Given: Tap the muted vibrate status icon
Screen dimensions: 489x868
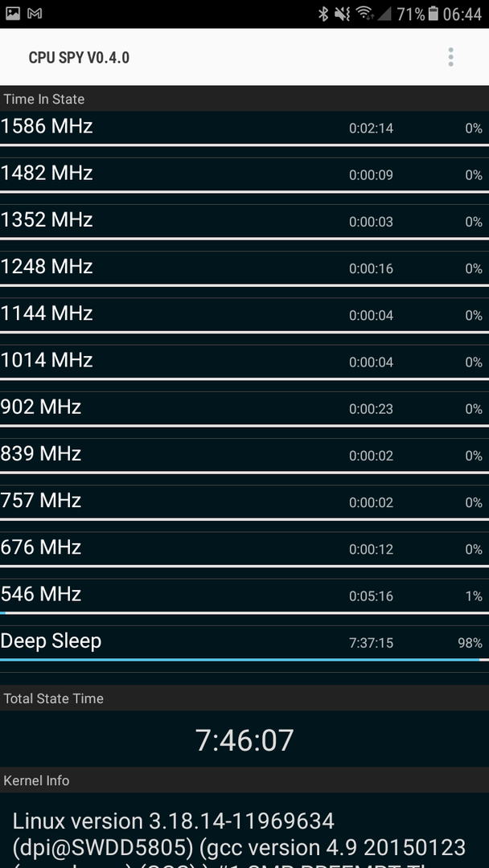Looking at the screenshot, I should click(x=343, y=14).
